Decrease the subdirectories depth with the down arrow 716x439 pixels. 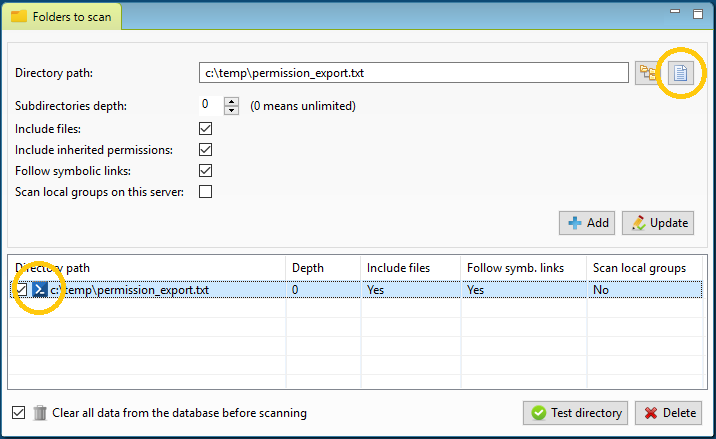click(232, 110)
